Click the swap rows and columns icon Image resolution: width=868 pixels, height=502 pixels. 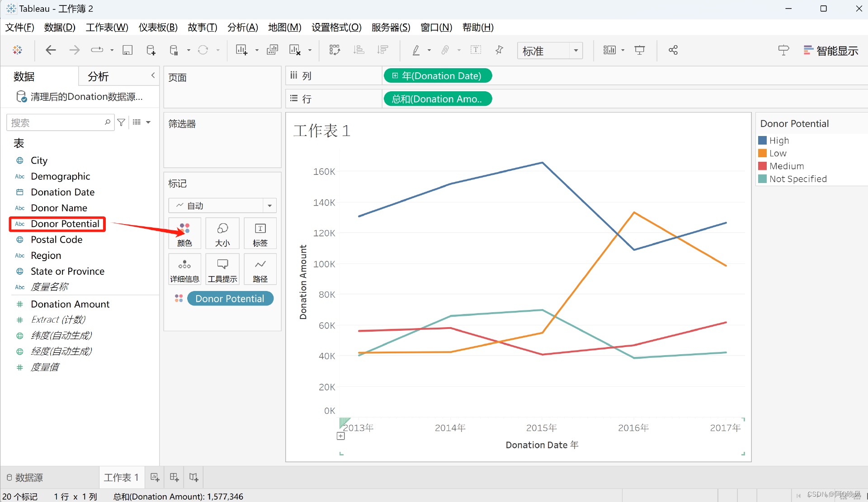[335, 50]
